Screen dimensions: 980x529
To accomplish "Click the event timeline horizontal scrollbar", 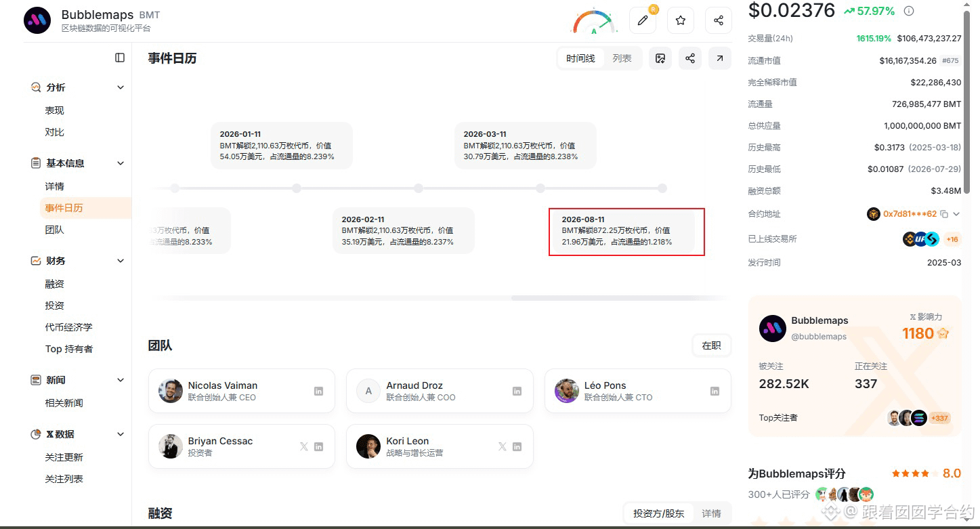I will [x=621, y=298].
